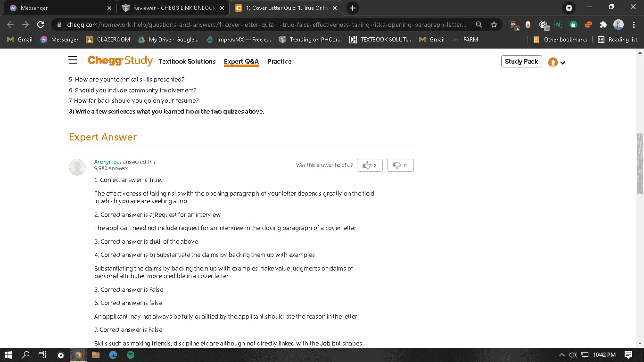The height and width of the screenshot is (362, 644).
Task: Open Trending on PHCorner bookmark
Action: coord(311,40)
